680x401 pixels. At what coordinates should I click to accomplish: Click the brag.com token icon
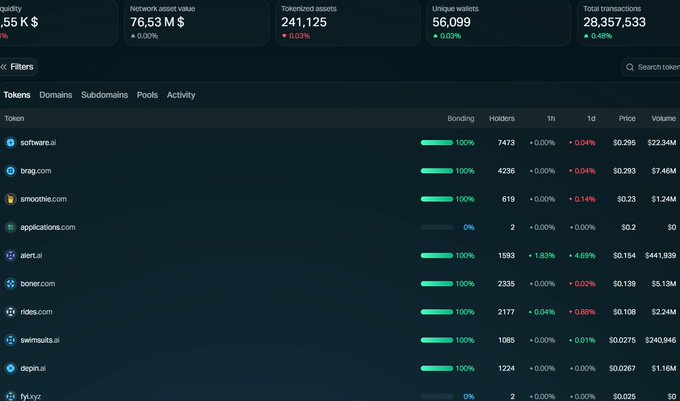pyautogui.click(x=10, y=171)
